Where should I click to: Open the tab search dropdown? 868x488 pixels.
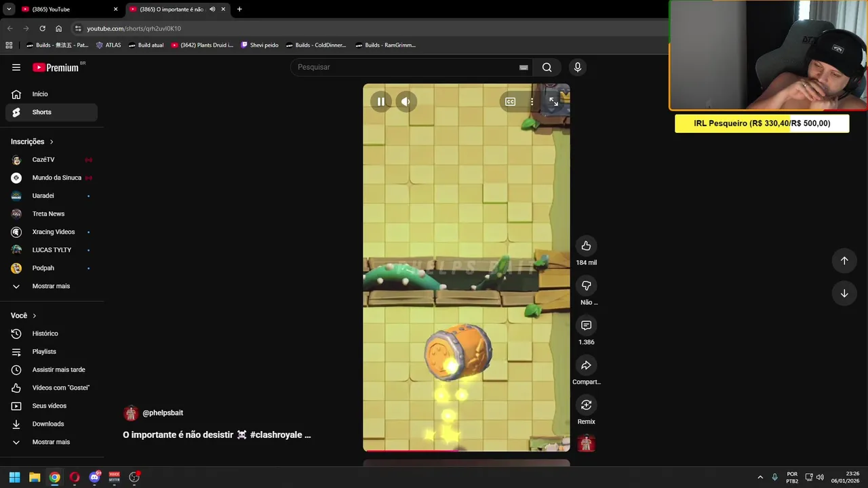(9, 9)
